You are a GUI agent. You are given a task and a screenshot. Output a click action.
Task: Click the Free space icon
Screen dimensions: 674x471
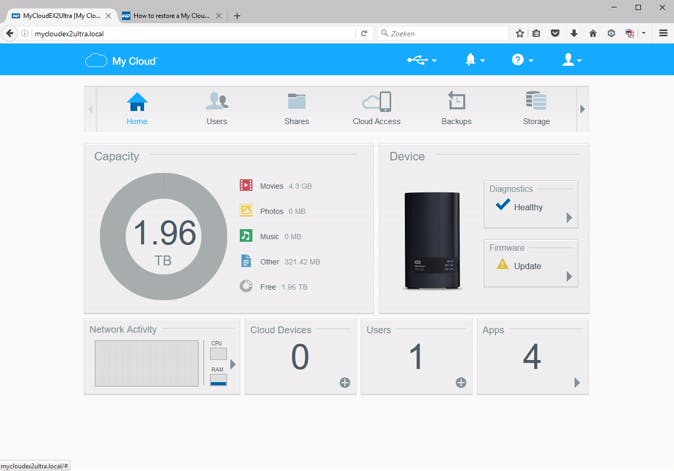246,286
